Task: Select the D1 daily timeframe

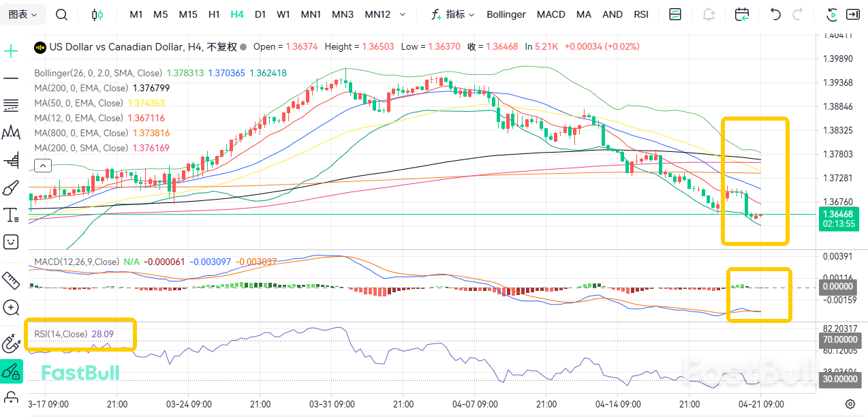Action: tap(260, 14)
